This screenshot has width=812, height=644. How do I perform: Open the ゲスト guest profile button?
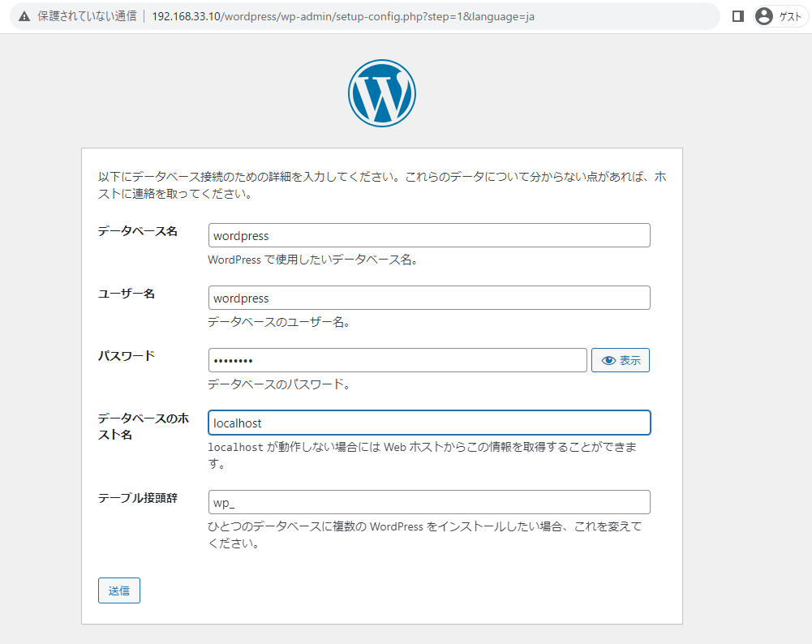(x=781, y=16)
